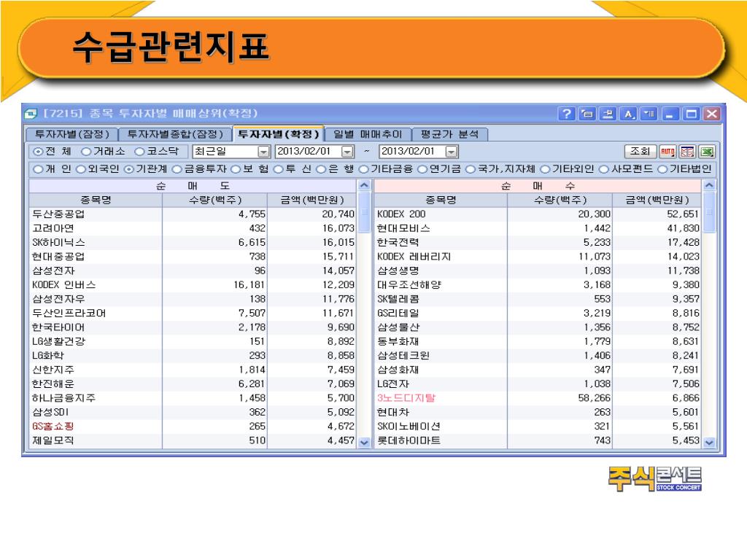The width and height of the screenshot is (747, 560).
Task: Click the start date input field
Action: [x=309, y=152]
